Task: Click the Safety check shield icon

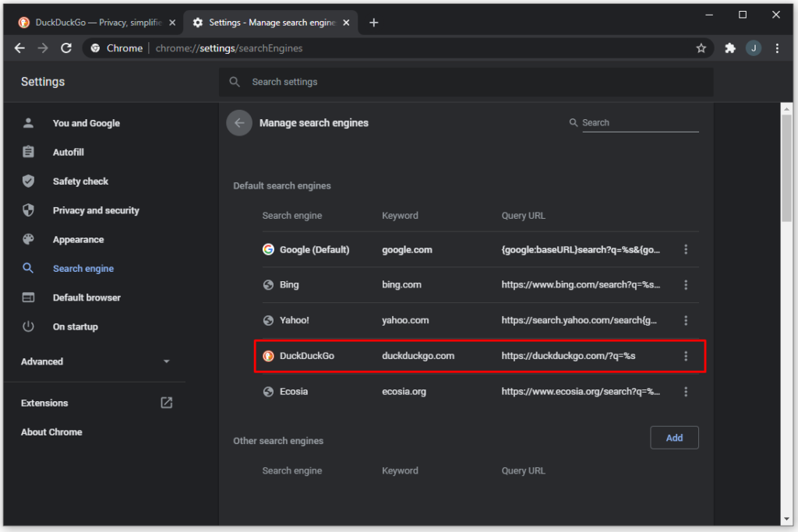Action: coord(29,181)
